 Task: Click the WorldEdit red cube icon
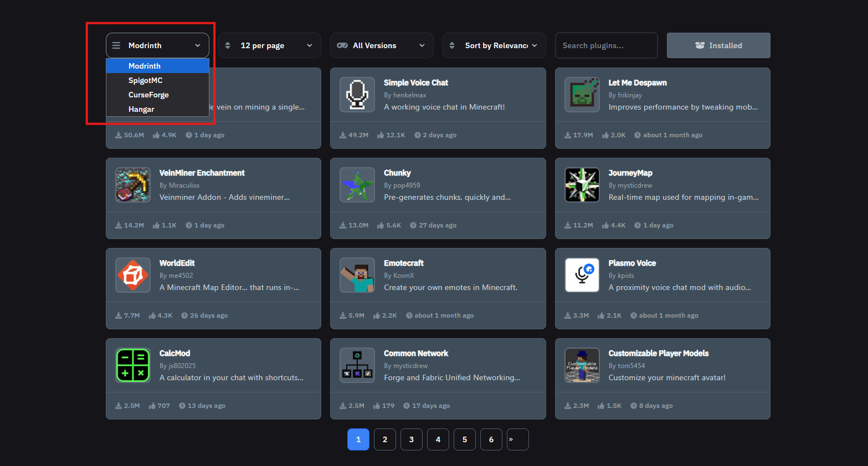point(133,275)
